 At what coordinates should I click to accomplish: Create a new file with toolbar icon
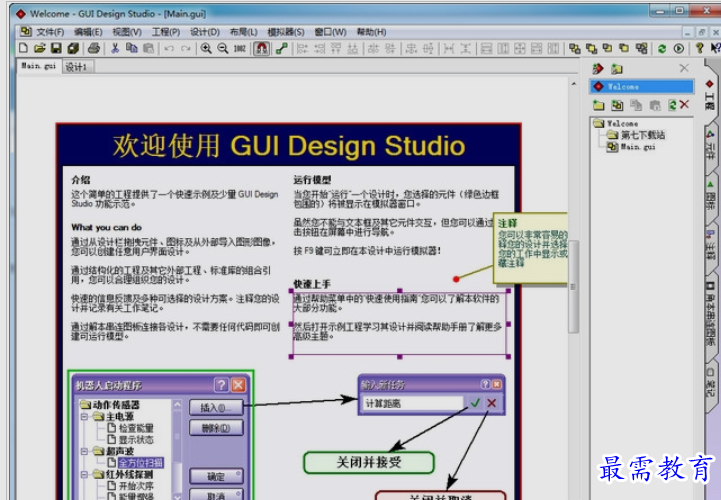click(x=23, y=48)
